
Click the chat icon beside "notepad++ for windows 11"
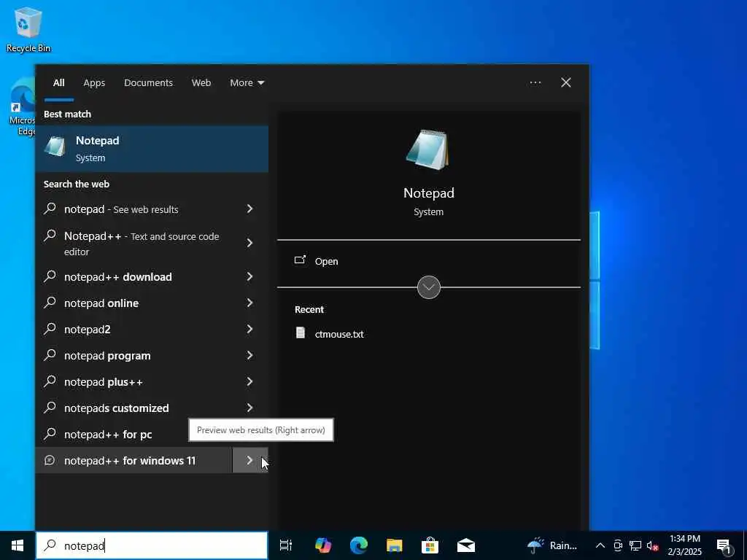click(x=50, y=460)
